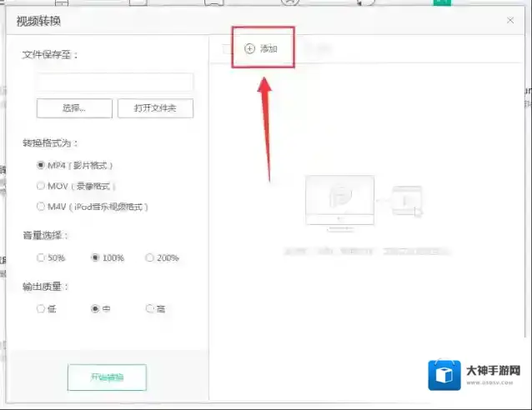Click the 视频转换 dialog title
532x410 pixels.
(38, 22)
